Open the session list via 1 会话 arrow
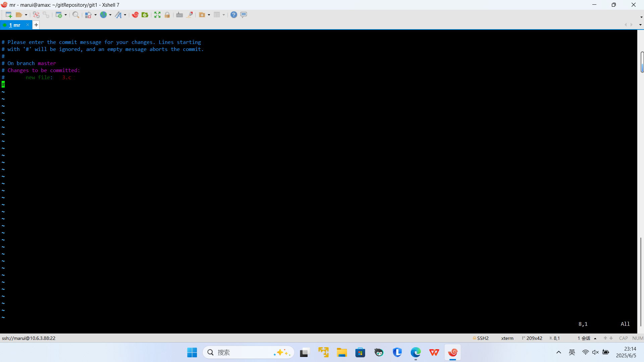644x362 pixels. [x=596, y=338]
